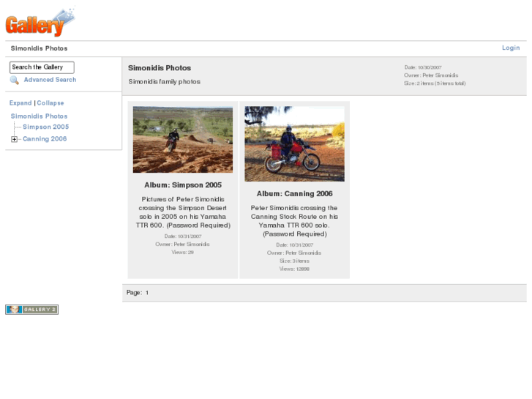This screenshot has height=399, width=532.
Task: Click the Gallery logo
Action: (x=40, y=23)
